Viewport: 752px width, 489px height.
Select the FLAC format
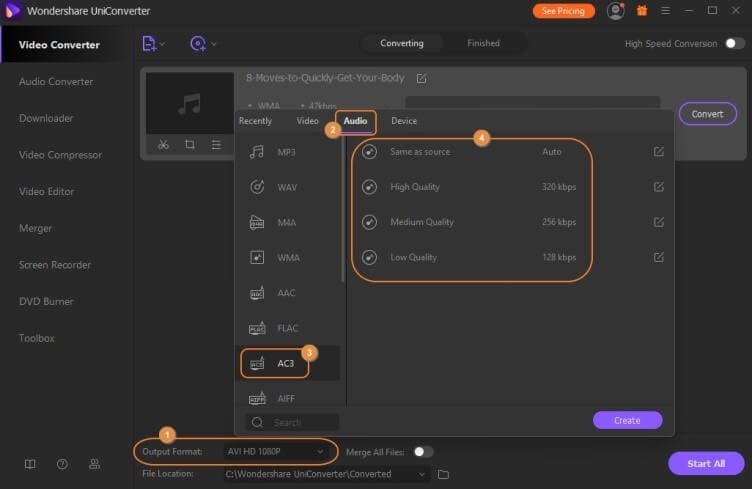coord(289,328)
